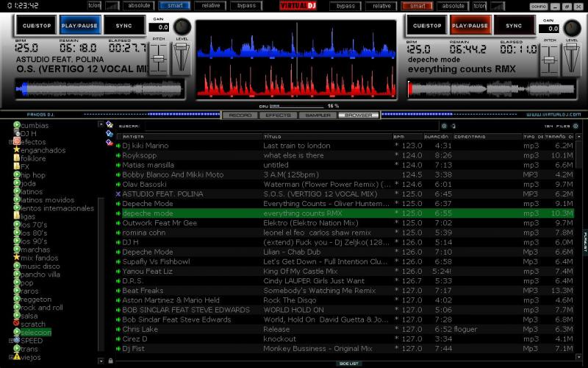Select the enganchados star folder icon

click(x=16, y=150)
